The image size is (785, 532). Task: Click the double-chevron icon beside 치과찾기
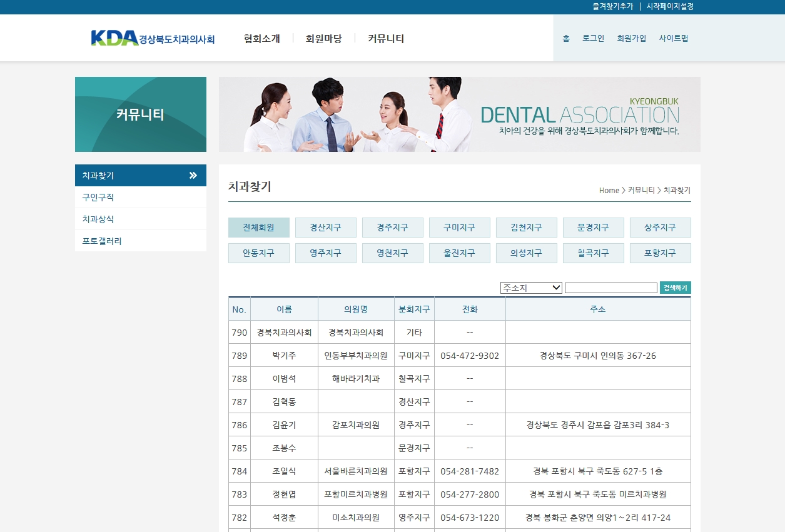pos(193,176)
